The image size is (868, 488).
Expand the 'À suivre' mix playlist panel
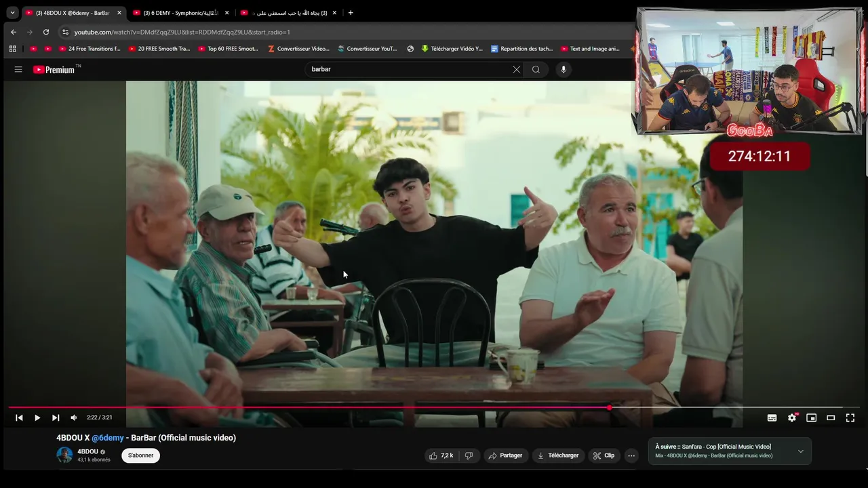[800, 451]
